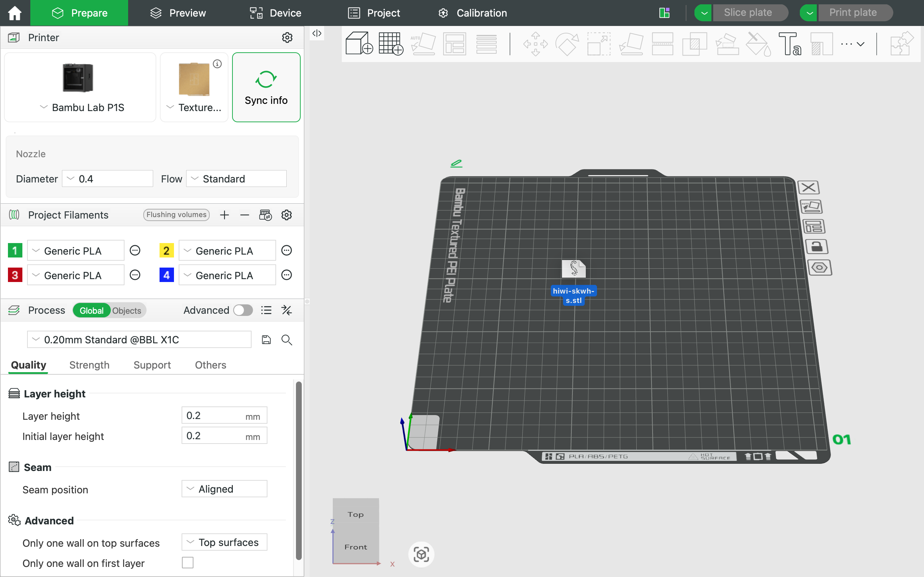924x577 pixels.
Task: Click the yellow filament 2 color swatch
Action: pyautogui.click(x=166, y=251)
